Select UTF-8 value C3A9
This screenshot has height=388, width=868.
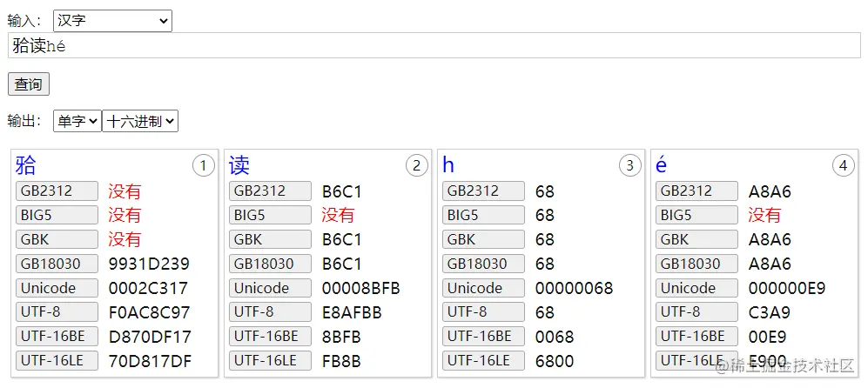point(770,312)
